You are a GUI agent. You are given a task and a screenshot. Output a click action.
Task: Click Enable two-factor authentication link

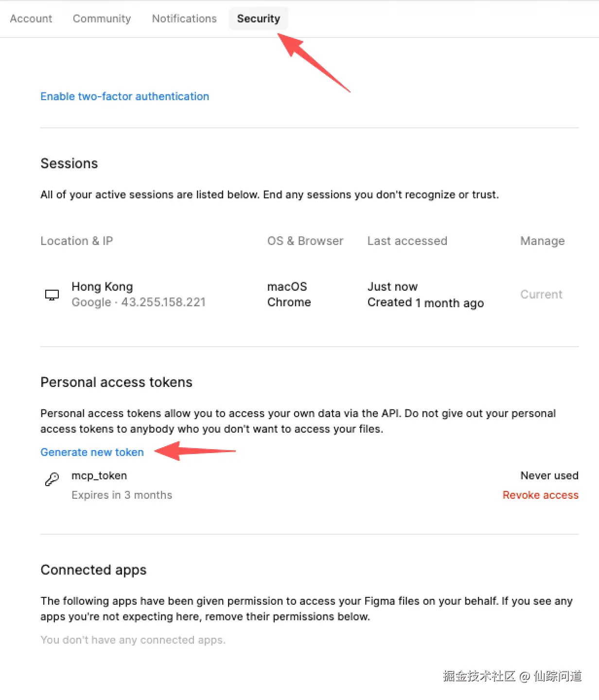[x=124, y=96]
